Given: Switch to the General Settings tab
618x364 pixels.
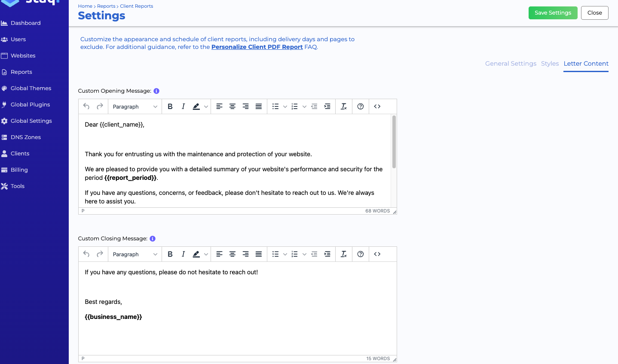Looking at the screenshot, I should (511, 64).
